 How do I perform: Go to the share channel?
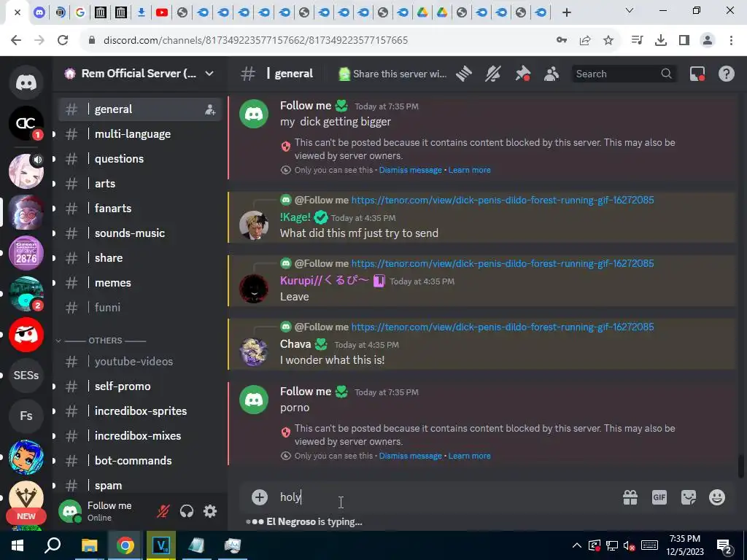click(x=140, y=258)
